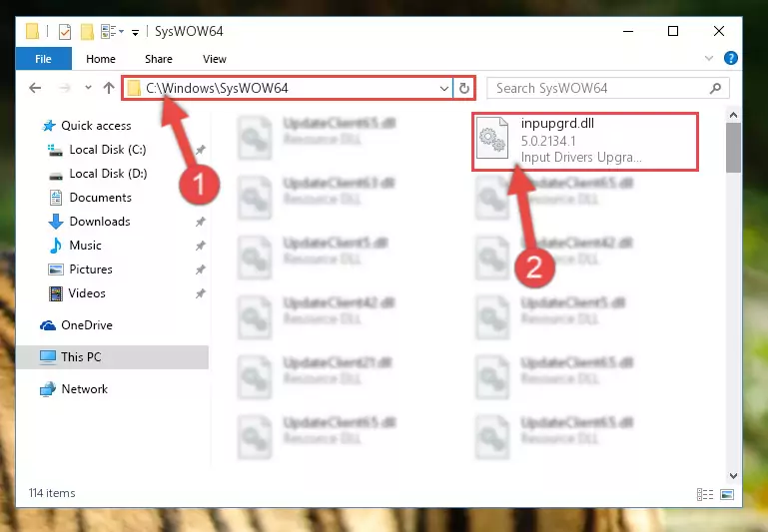Click the folder icon in the address bar
Screen dimensions: 768x532
[134, 89]
